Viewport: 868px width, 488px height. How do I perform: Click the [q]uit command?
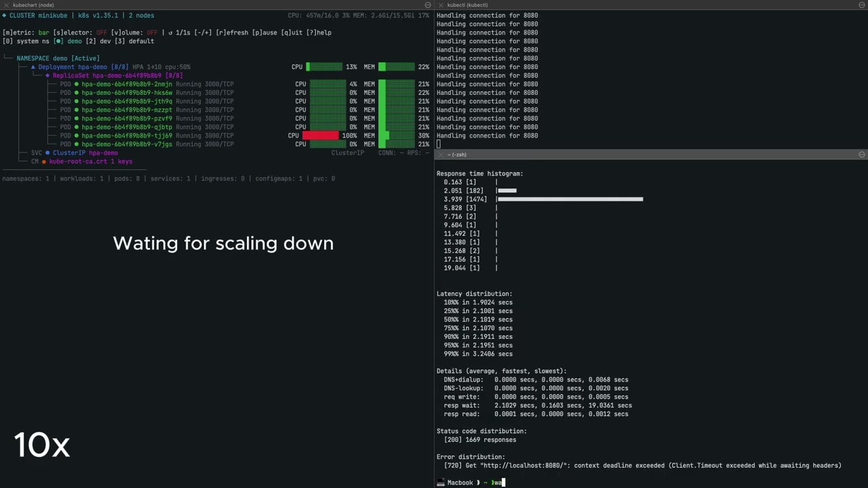tap(293, 33)
